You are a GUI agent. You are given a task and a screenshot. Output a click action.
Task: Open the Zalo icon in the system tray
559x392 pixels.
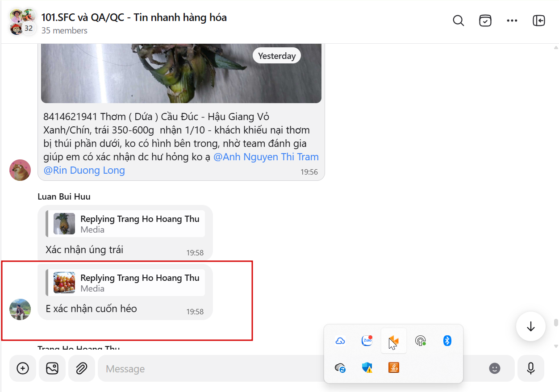coord(367,341)
